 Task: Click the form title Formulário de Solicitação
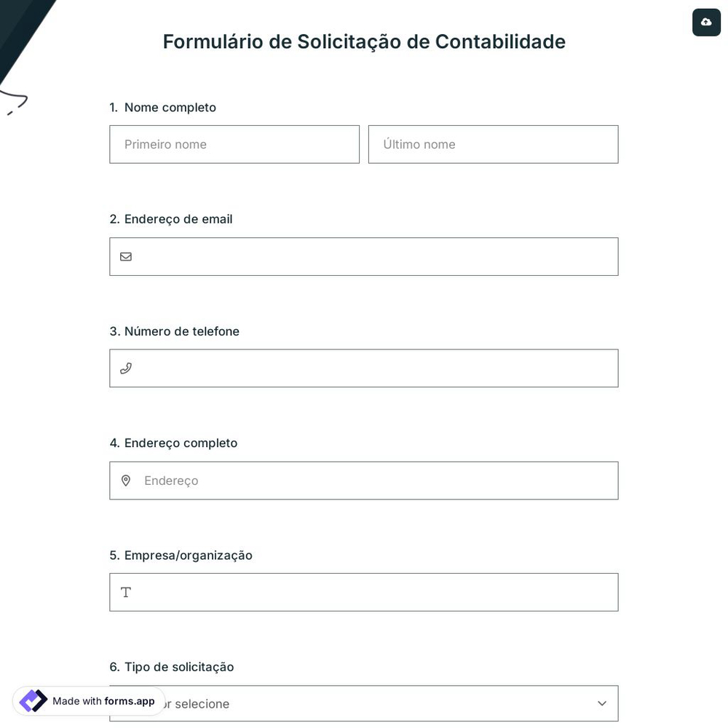coord(364,41)
